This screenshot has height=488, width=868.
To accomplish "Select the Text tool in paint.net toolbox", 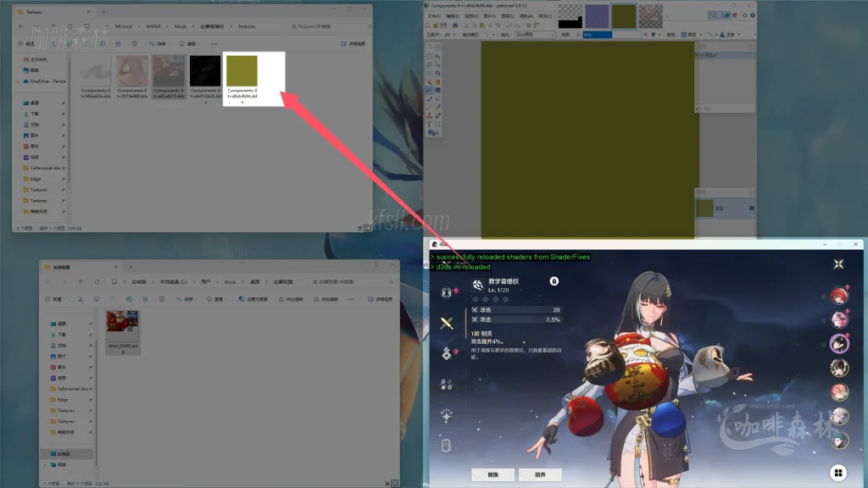I will 430,124.
